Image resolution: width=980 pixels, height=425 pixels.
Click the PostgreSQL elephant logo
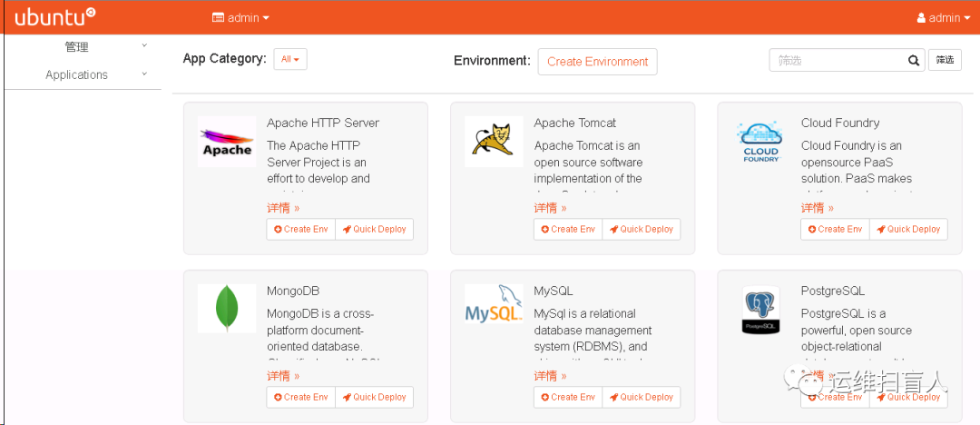pyautogui.click(x=760, y=309)
